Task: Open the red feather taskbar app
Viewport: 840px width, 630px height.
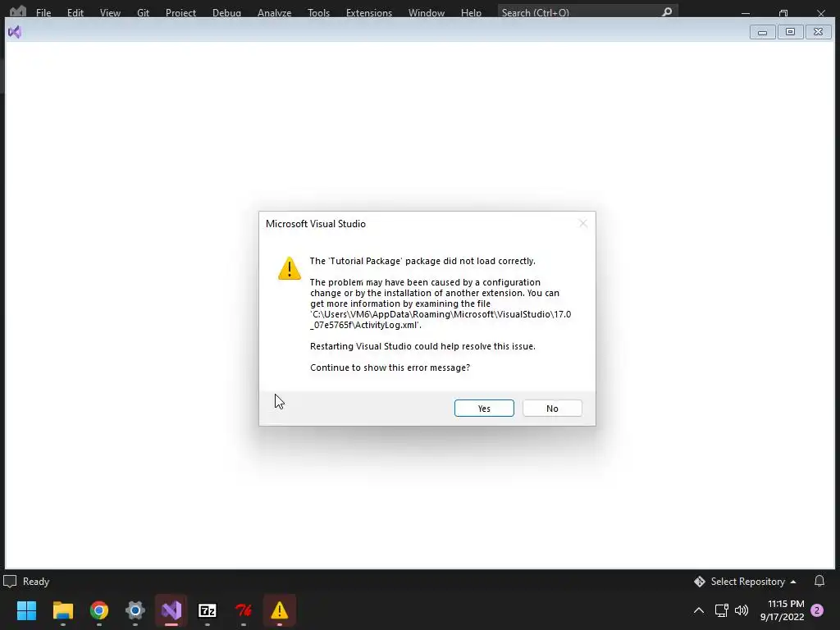Action: pyautogui.click(x=243, y=610)
